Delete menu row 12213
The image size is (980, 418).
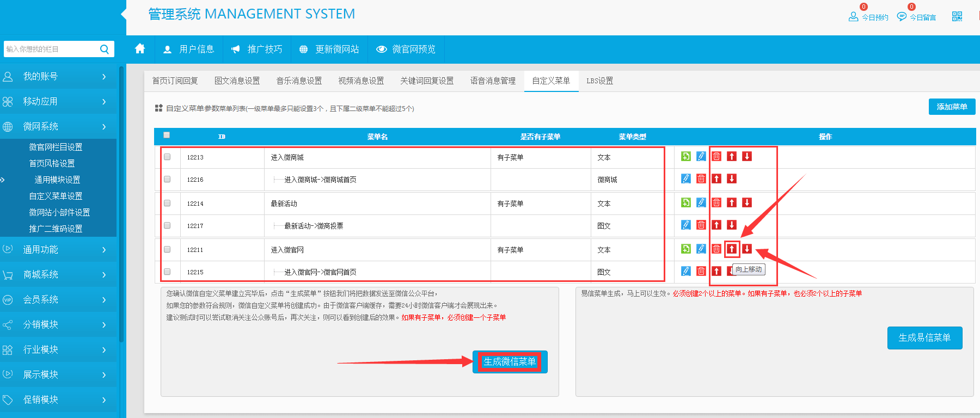click(x=716, y=157)
